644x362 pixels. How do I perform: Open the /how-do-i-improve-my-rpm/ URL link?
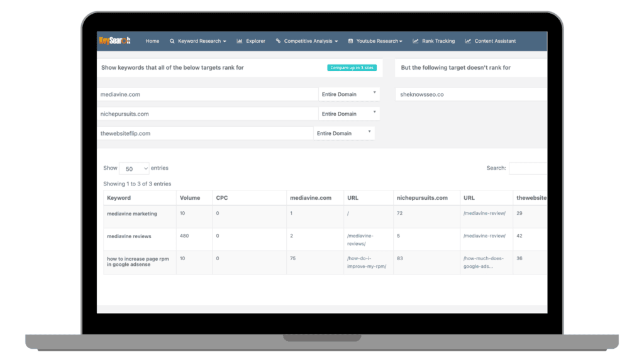tap(367, 262)
